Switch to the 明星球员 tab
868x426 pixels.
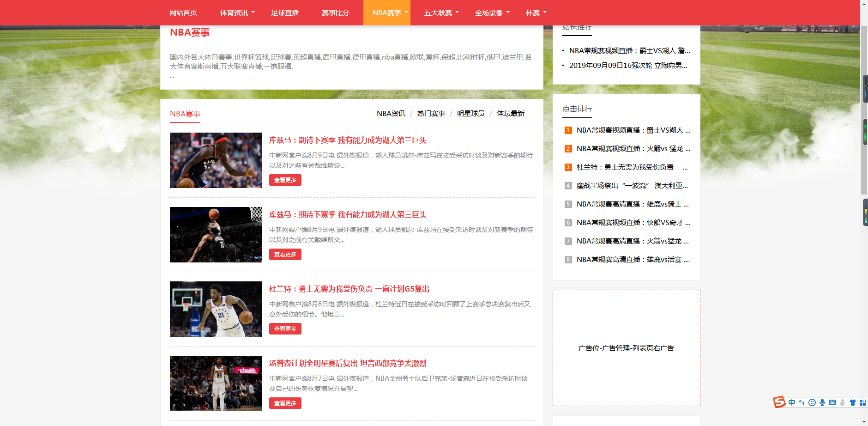470,114
